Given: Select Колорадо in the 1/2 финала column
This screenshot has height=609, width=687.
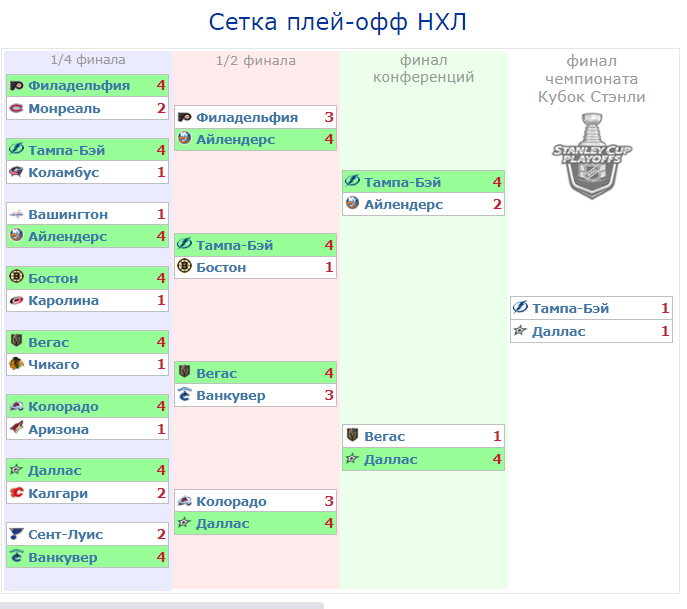Looking at the screenshot, I should [x=231, y=502].
